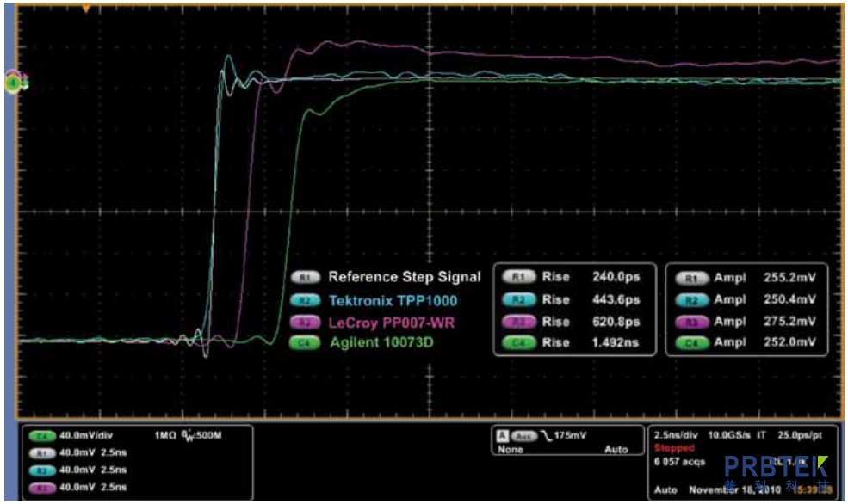Click the 250.4mV amplitude value

coord(789,300)
